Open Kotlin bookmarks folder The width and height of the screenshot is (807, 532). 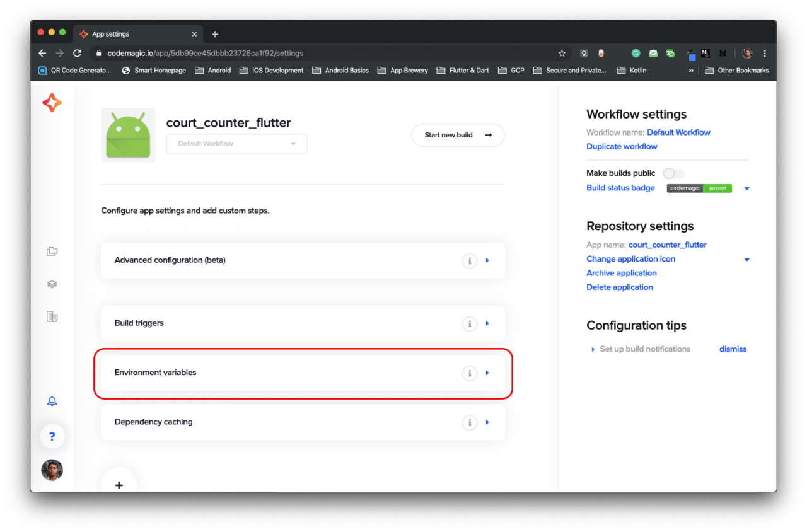[632, 71]
